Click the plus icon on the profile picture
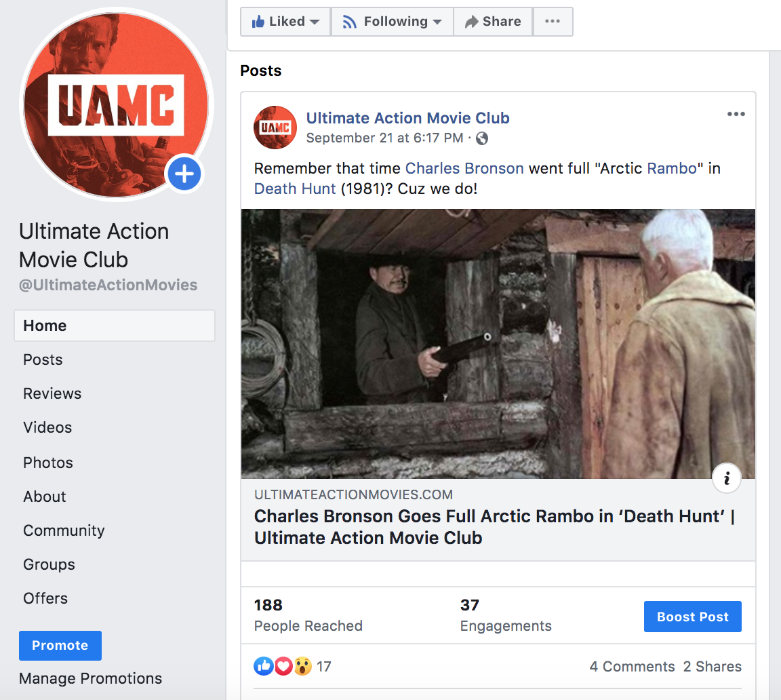 184,174
